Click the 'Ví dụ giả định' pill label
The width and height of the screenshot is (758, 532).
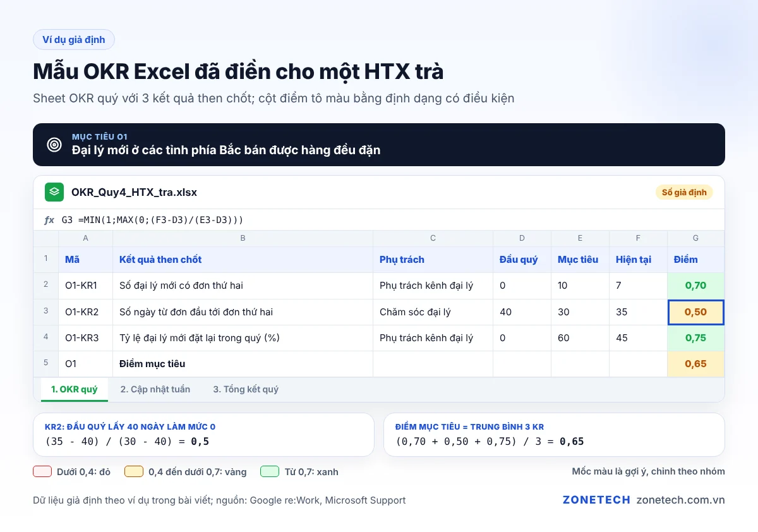pos(74,39)
